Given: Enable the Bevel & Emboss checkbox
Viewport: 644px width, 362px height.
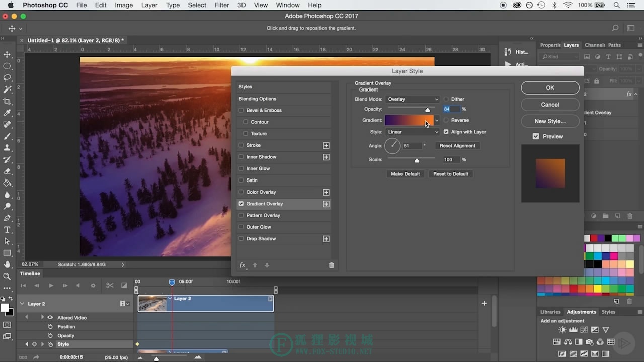Looking at the screenshot, I should point(242,110).
